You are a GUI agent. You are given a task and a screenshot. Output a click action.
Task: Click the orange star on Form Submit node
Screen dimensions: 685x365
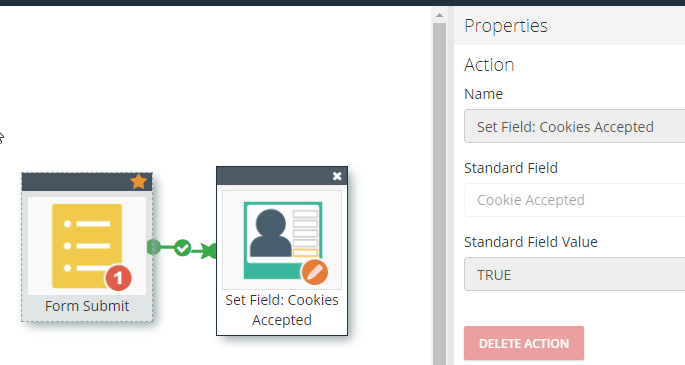[x=138, y=181]
